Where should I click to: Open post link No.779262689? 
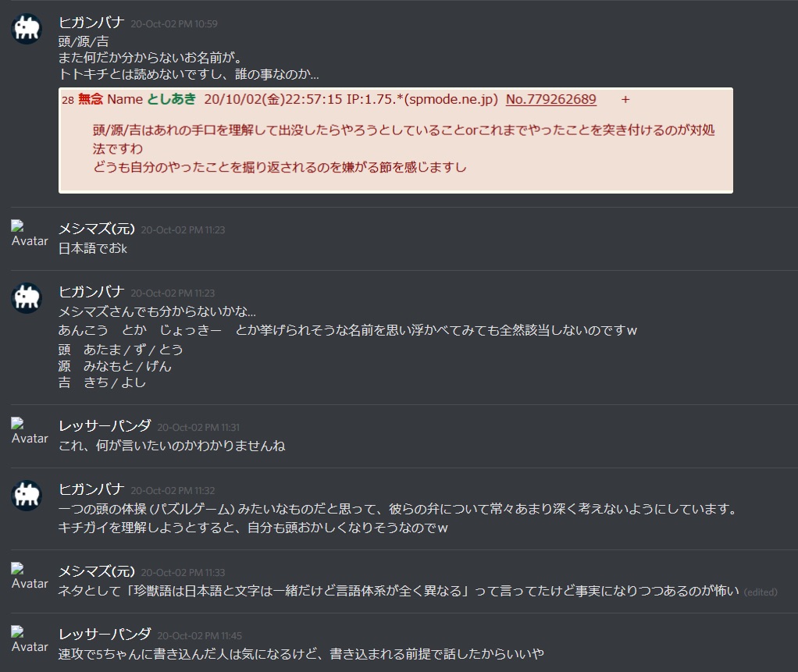[550, 99]
